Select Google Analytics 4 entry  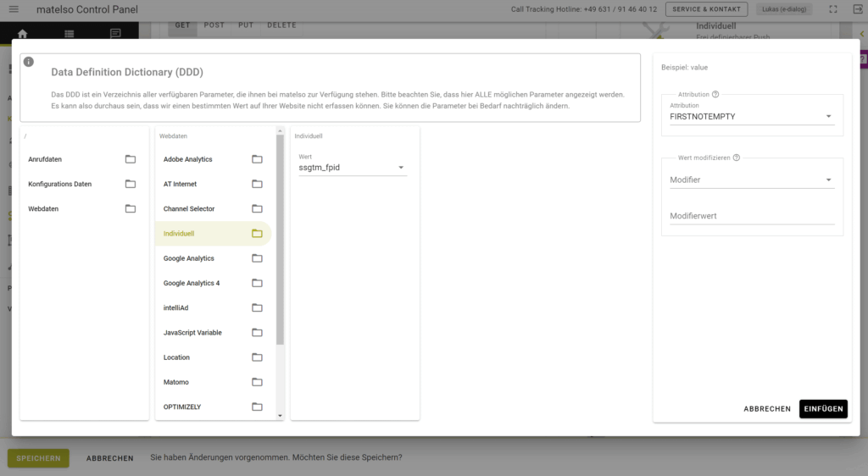click(x=213, y=283)
